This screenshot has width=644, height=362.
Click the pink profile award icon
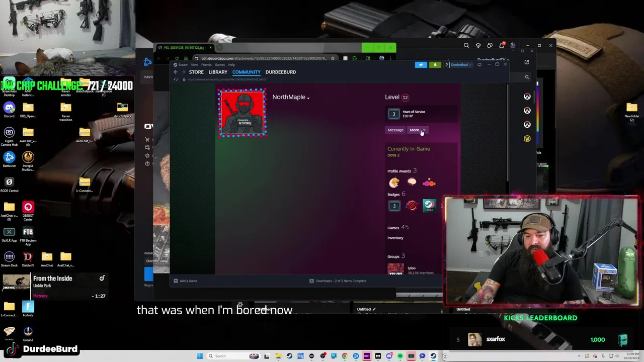pyautogui.click(x=429, y=183)
